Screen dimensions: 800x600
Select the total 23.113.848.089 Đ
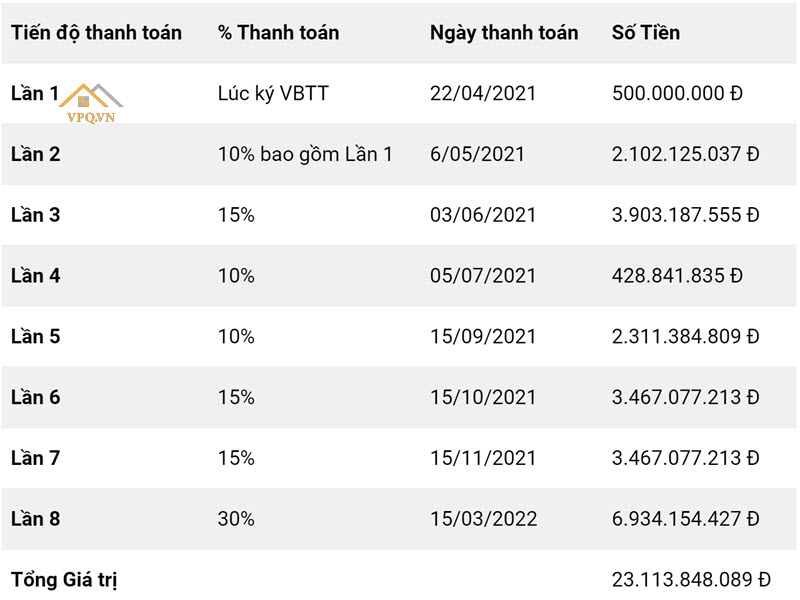pos(691,579)
